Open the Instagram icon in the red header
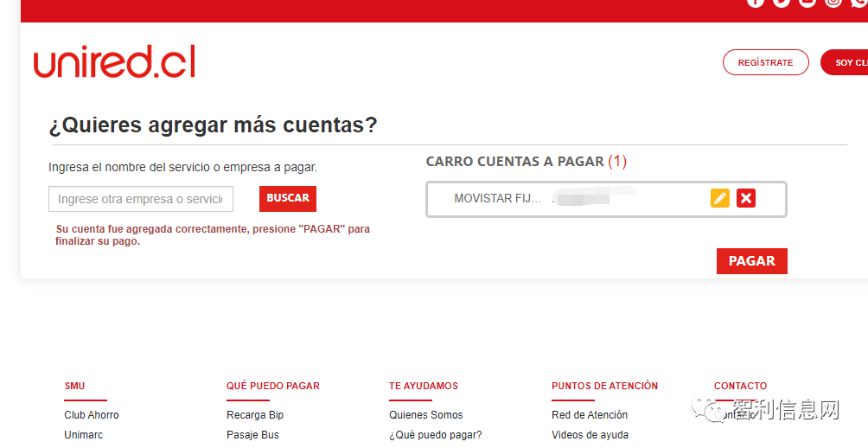This screenshot has height=448, width=868. pyautogui.click(x=833, y=3)
